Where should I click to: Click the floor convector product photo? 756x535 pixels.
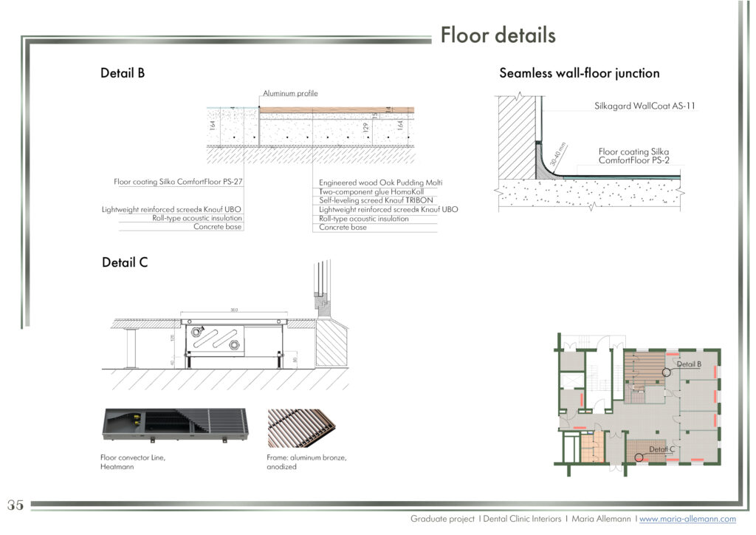click(x=176, y=425)
